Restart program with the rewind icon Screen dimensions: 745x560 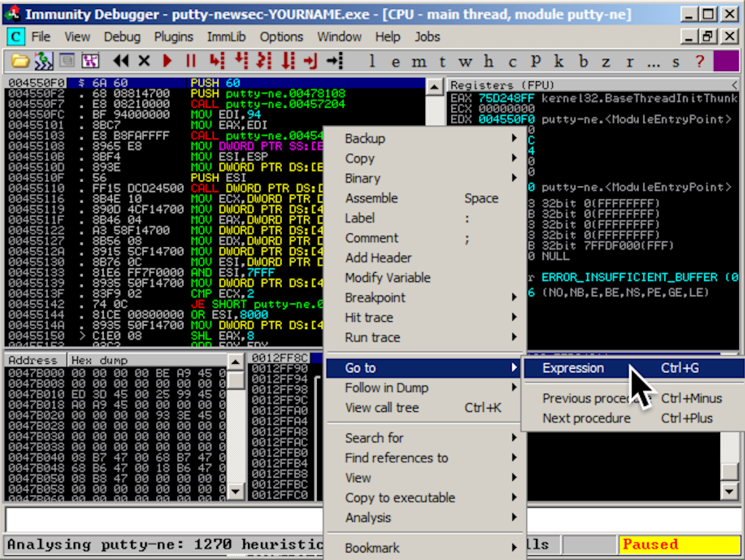tap(121, 62)
